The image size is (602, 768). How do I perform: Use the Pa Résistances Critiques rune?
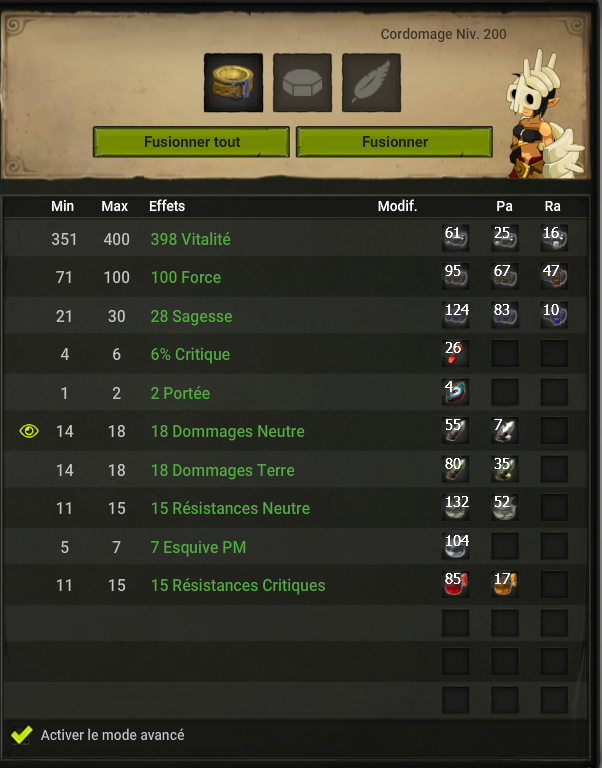(505, 584)
